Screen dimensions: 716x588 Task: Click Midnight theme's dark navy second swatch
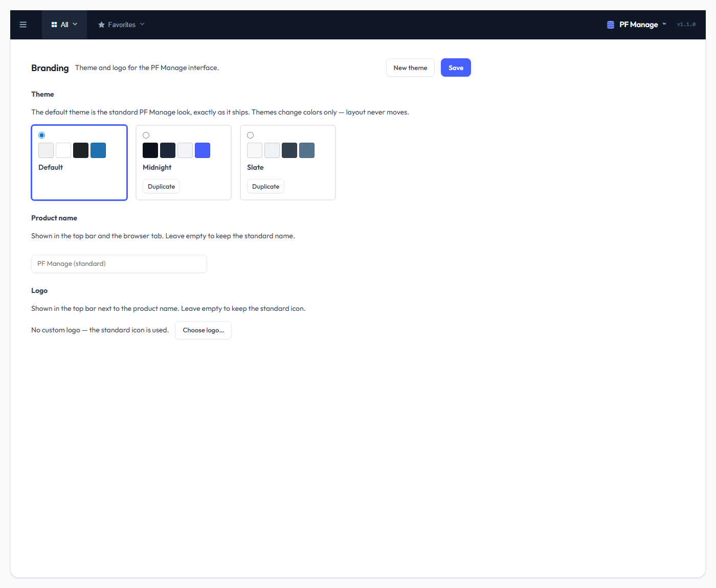pos(168,150)
